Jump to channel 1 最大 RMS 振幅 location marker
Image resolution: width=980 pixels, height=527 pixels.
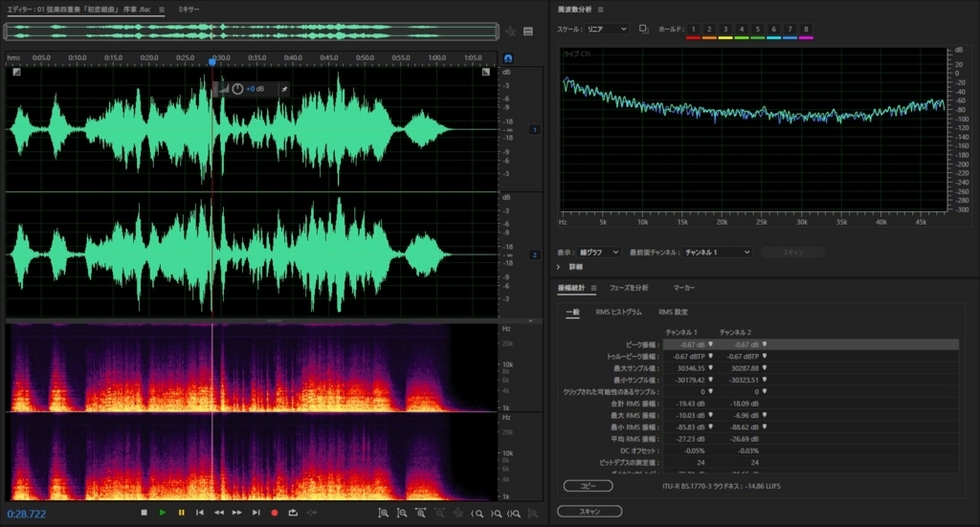(711, 415)
